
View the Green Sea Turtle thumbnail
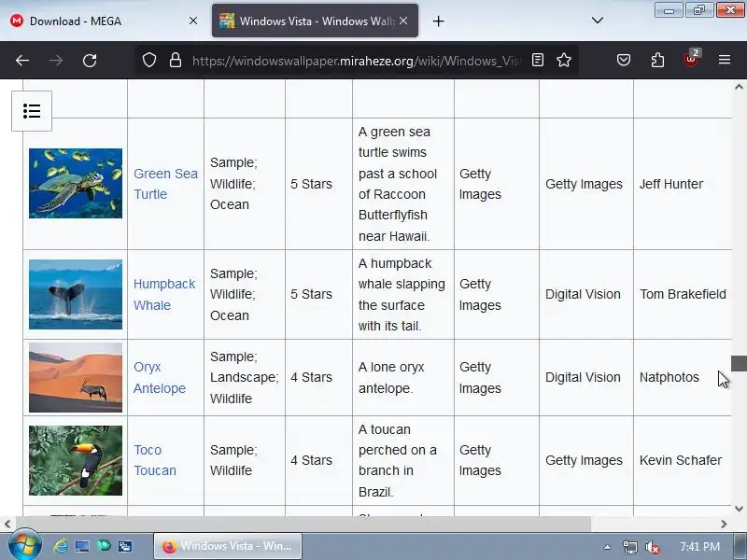(76, 183)
